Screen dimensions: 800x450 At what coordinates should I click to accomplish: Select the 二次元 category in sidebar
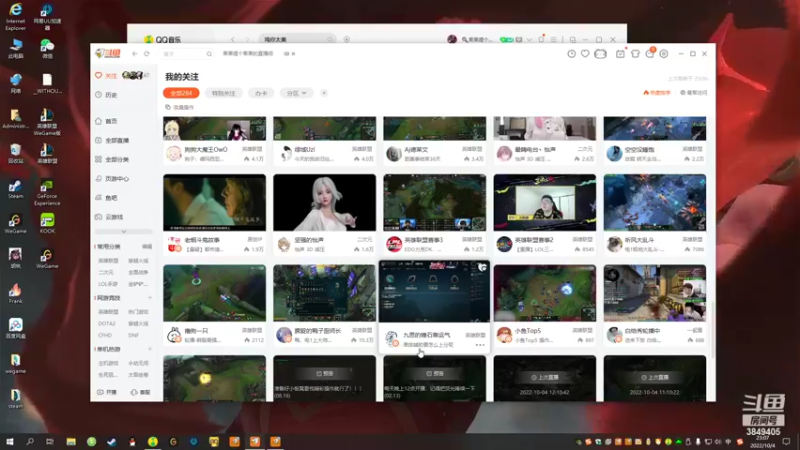[x=106, y=272]
